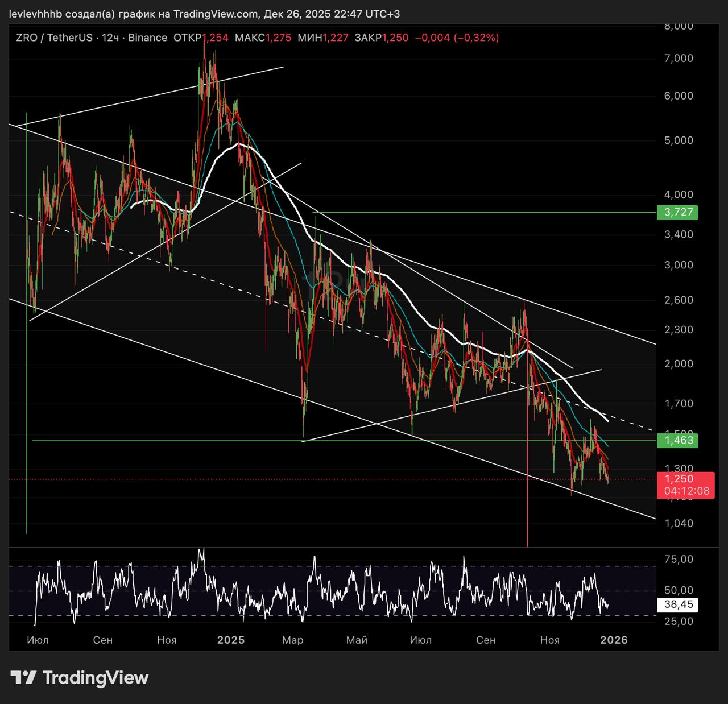Click the 2025 year label on time axis

coord(231,640)
